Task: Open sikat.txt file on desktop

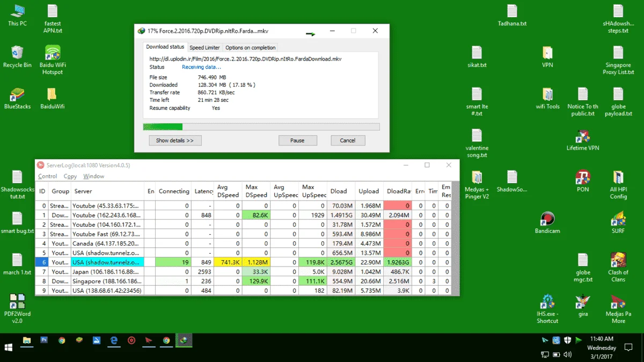Action: (x=477, y=56)
